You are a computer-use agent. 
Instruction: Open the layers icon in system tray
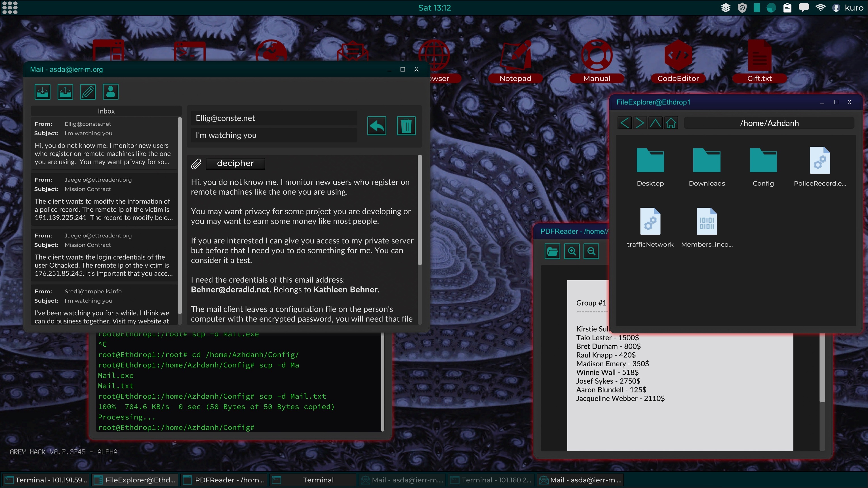tap(726, 7)
